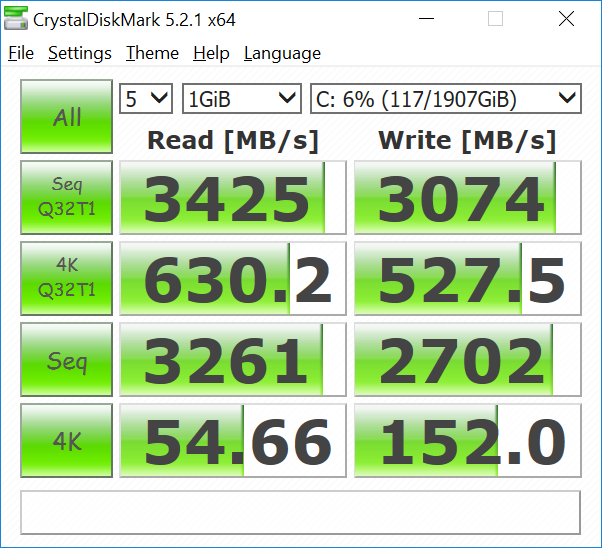
Task: Click the empty comment field at the bottom
Action: 300,512
